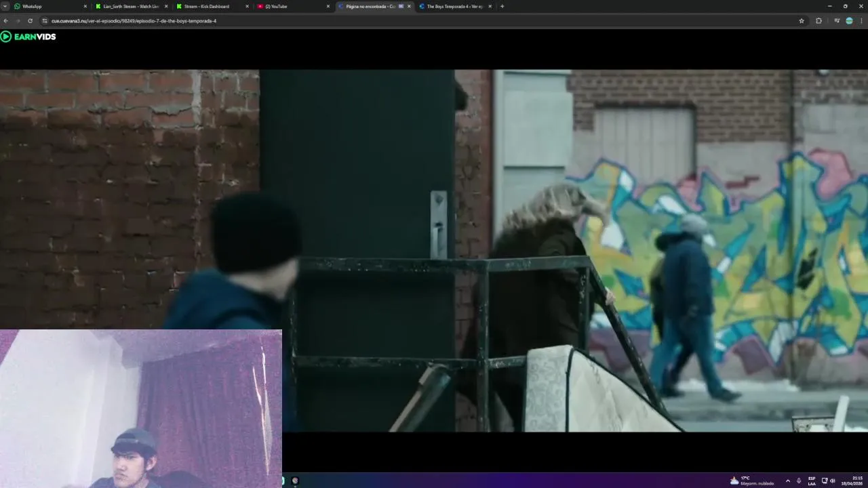Close the YouTube tab
The width and height of the screenshot is (868, 488).
pyautogui.click(x=328, y=6)
